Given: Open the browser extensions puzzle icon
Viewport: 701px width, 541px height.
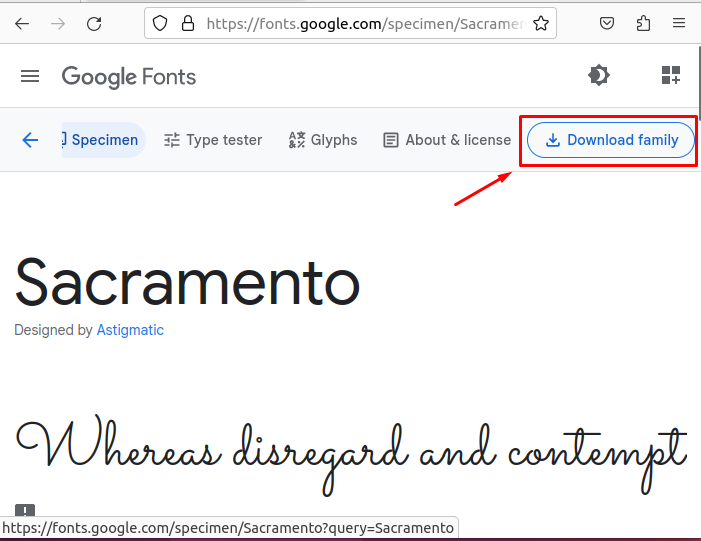Looking at the screenshot, I should click(643, 23).
